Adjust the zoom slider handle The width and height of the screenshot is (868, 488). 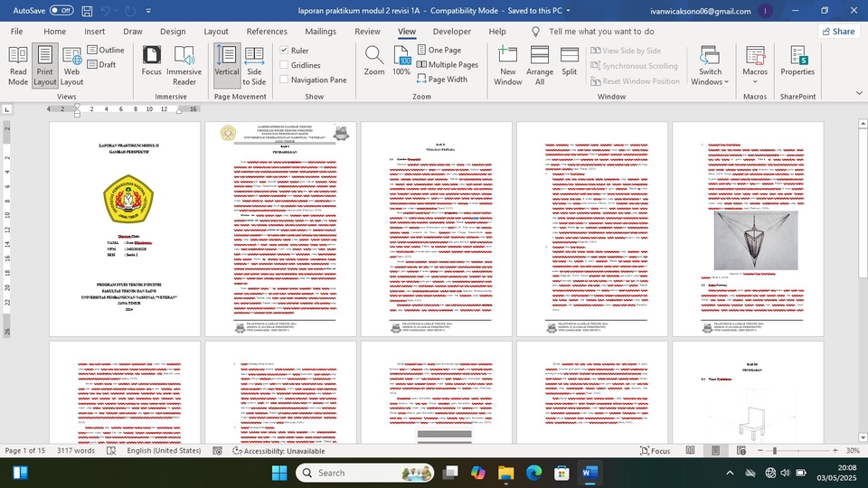click(x=775, y=451)
